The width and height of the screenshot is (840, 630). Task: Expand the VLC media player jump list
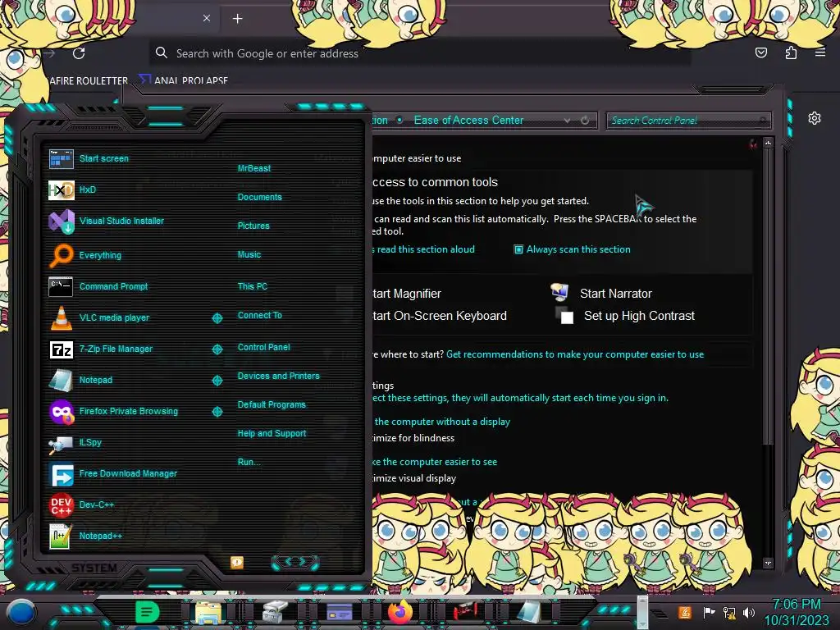pyautogui.click(x=217, y=318)
